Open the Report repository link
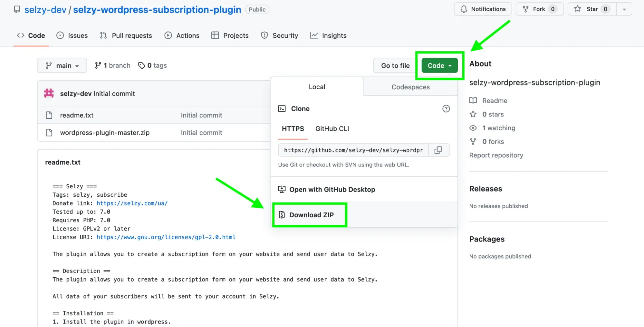This screenshot has height=327, width=644. click(496, 155)
